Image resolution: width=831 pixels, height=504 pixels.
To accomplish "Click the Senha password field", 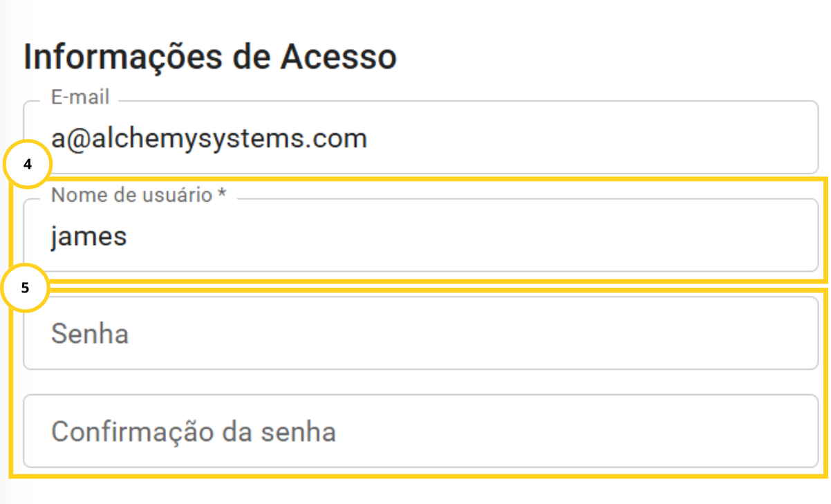I will (420, 334).
